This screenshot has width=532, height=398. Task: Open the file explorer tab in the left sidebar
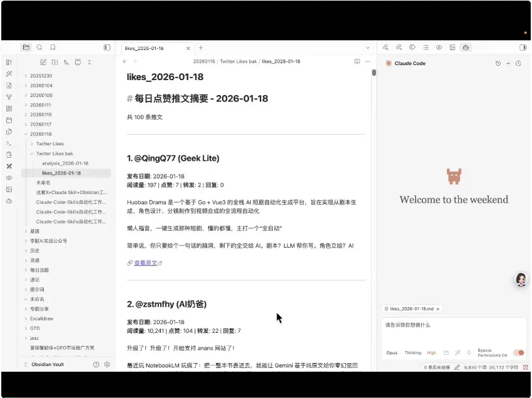click(x=26, y=48)
